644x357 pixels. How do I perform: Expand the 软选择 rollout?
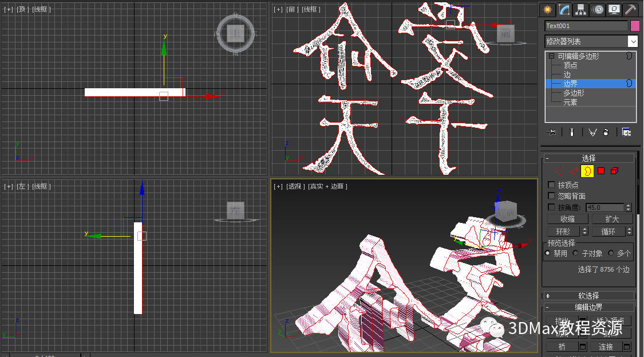588,296
